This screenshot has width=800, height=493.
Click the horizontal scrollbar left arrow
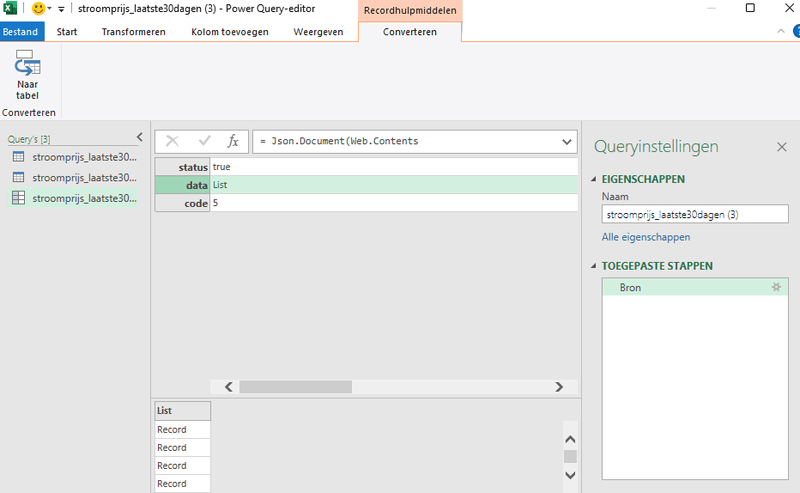click(x=229, y=387)
